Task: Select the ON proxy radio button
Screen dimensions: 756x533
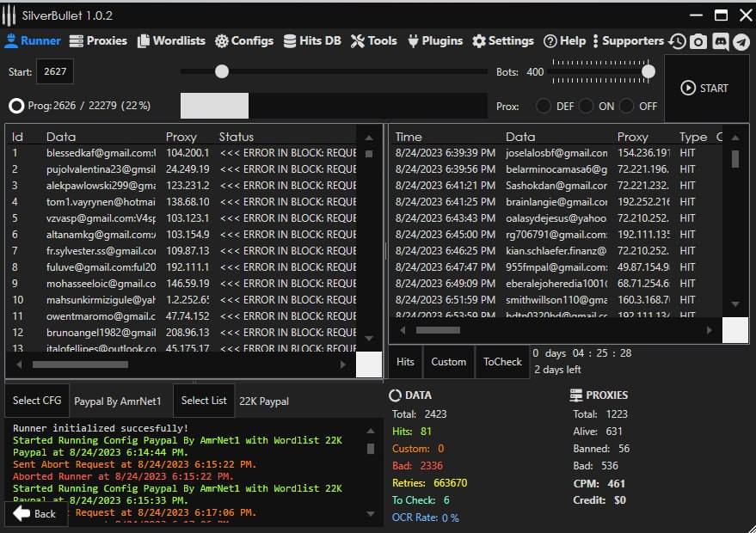Action: (586, 107)
